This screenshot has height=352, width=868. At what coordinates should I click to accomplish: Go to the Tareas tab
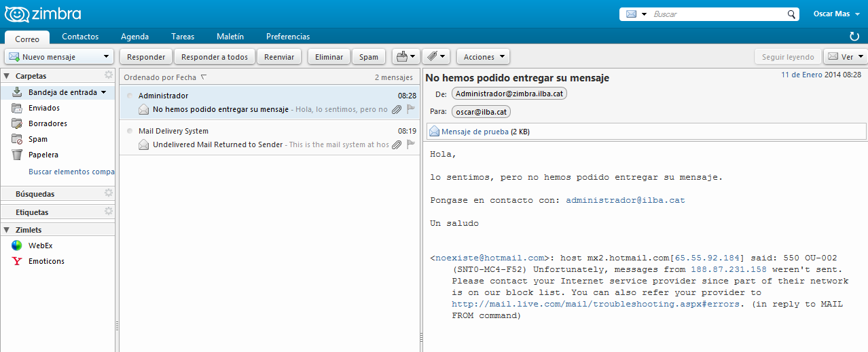[x=183, y=37]
